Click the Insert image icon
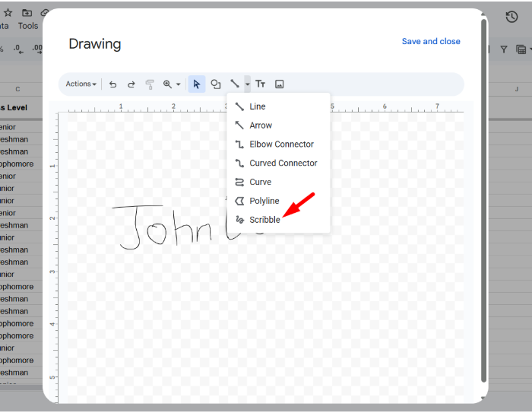 click(279, 84)
